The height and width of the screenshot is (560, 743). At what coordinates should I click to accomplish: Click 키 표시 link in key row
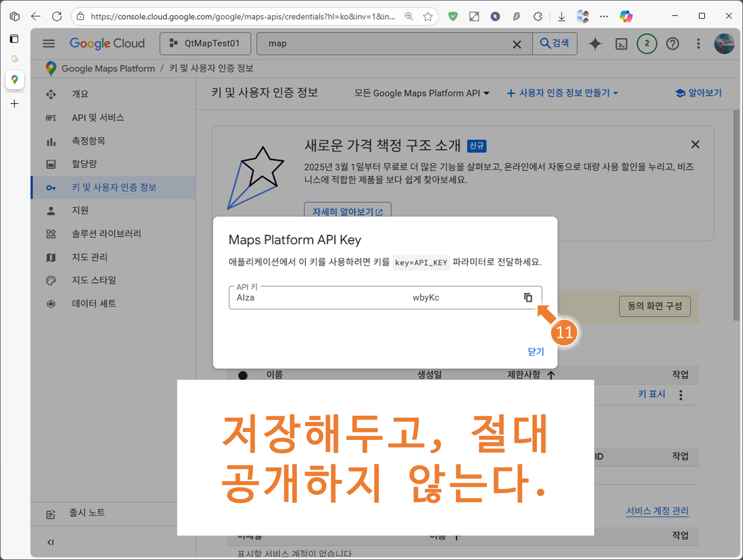pos(652,394)
